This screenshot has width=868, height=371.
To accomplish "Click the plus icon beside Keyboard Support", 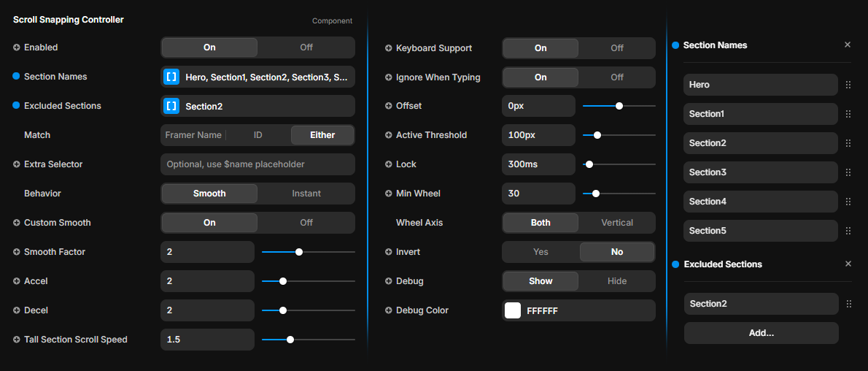I will pyautogui.click(x=389, y=48).
